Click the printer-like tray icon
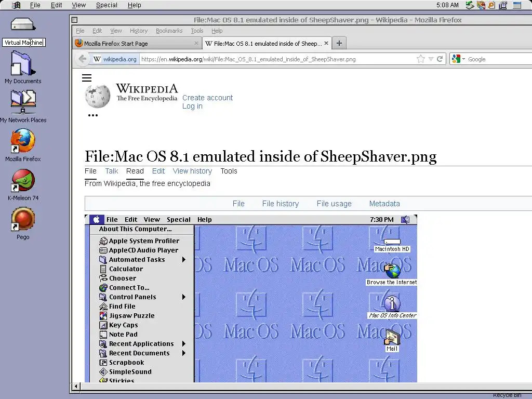Image resolution: width=532 pixels, height=399 pixels. (x=503, y=5)
